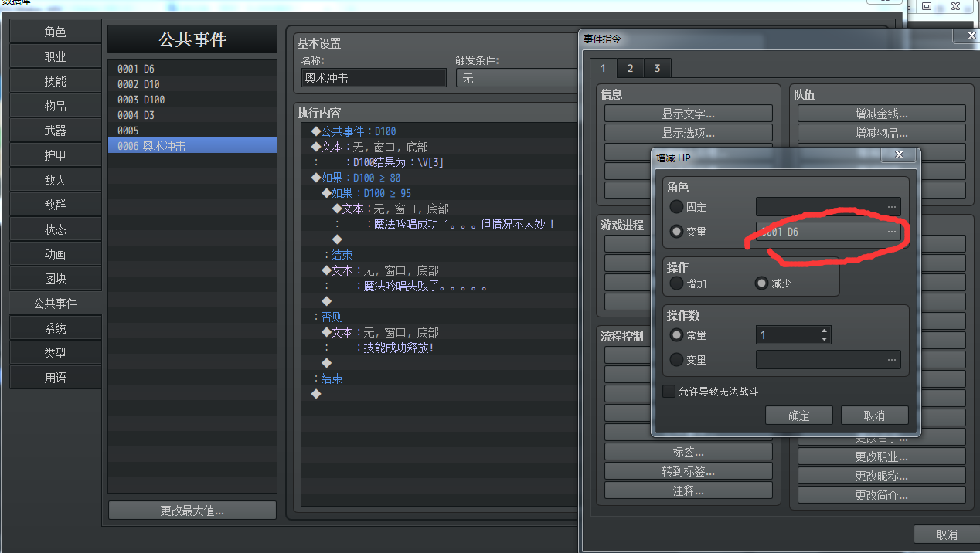Image resolution: width=980 pixels, height=553 pixels.
Task: Select the 固定 radio button under 角色
Action: point(677,207)
